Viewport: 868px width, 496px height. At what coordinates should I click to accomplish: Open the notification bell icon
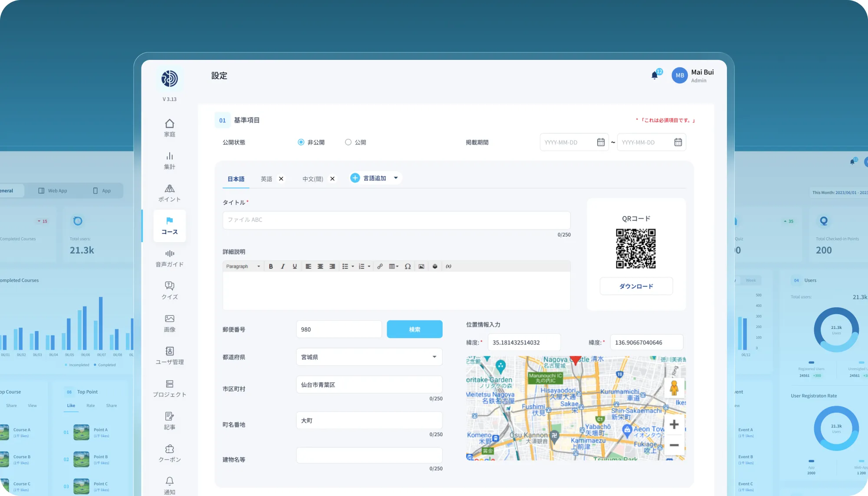654,76
